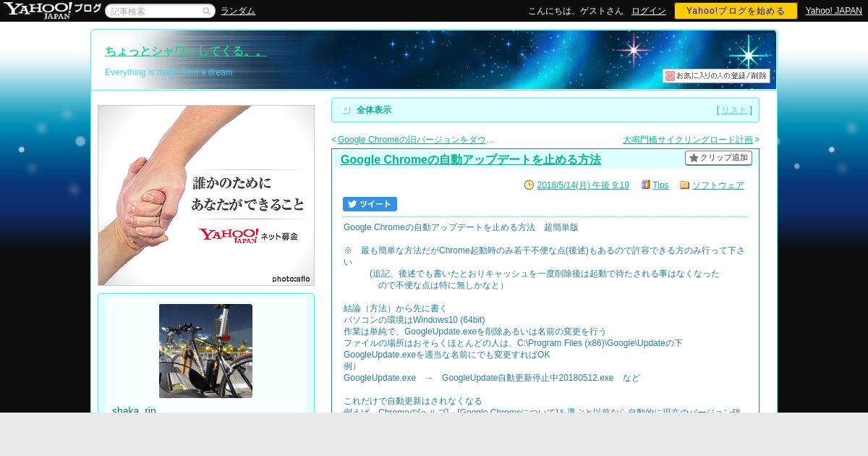Click the ログイン login link
Viewport: 868px width, 456px height.
(x=649, y=11)
